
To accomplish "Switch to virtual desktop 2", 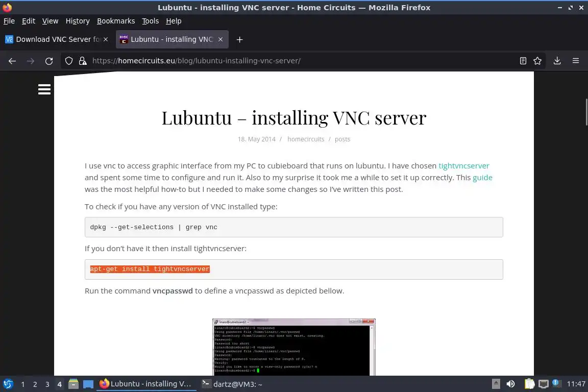I will point(35,384).
